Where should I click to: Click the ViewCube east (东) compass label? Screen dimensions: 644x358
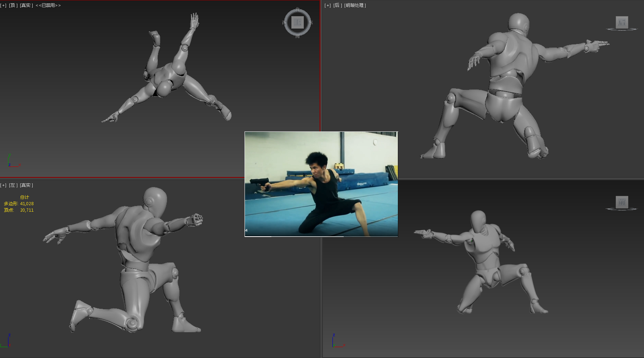(311, 23)
